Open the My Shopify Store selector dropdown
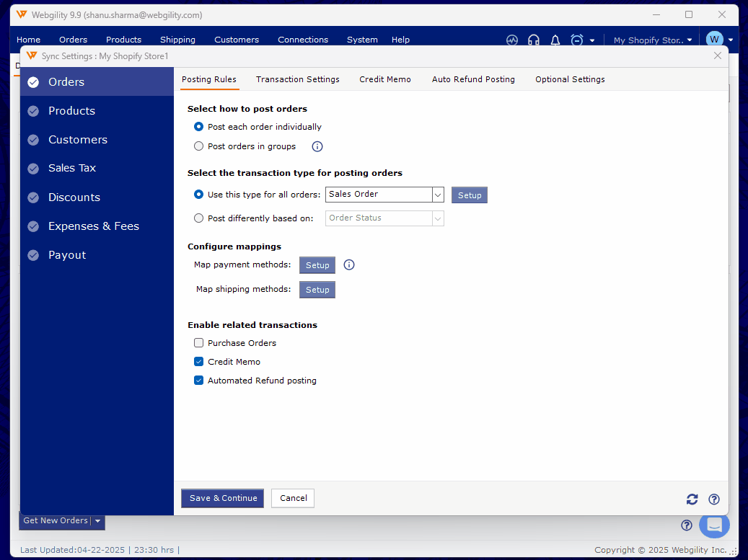 (652, 40)
